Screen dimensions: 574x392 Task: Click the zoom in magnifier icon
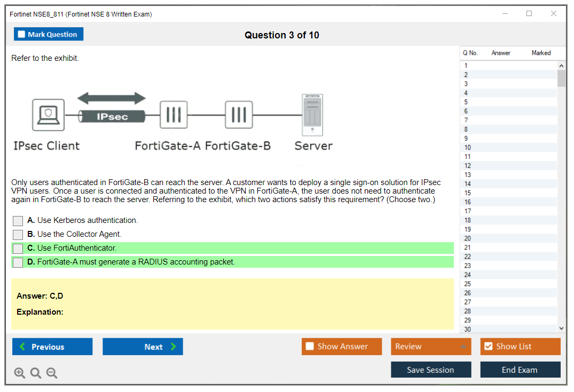20,373
